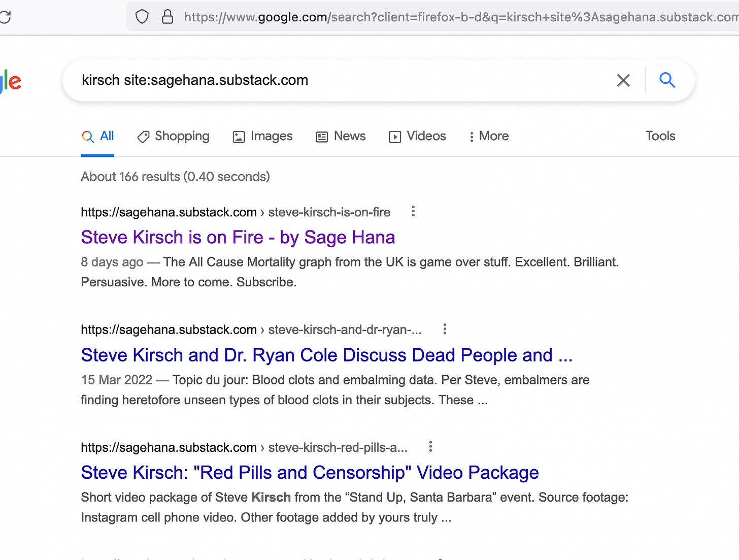Click the About 166 results text

click(x=176, y=177)
